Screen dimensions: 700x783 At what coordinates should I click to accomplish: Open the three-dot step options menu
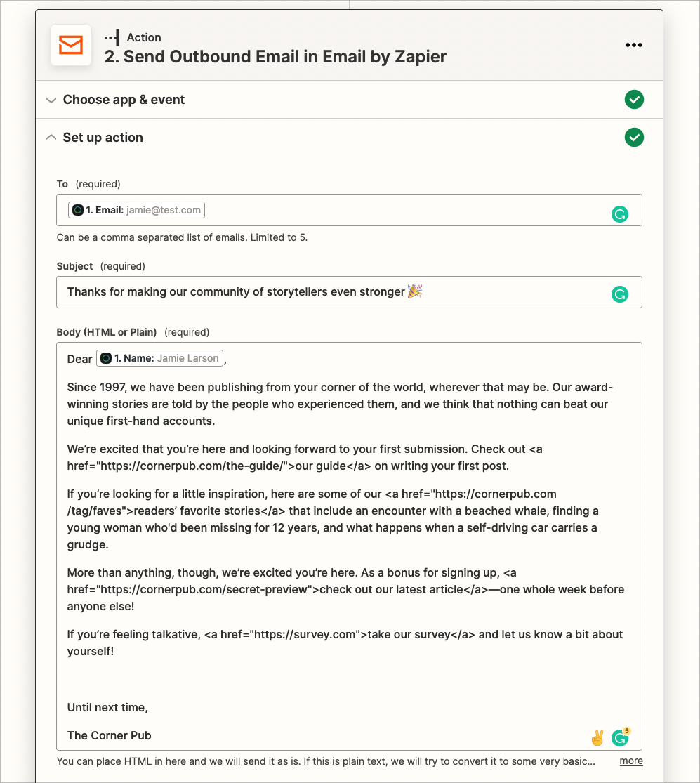634,45
